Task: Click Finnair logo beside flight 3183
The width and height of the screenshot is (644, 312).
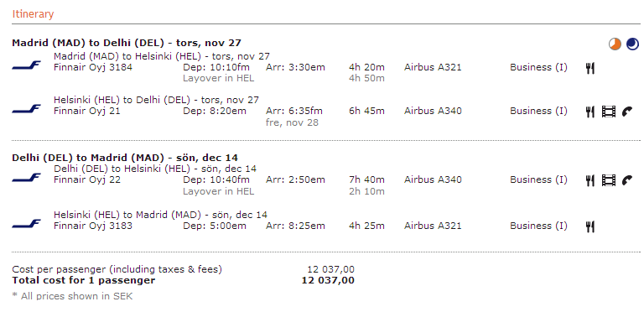Action: coord(26,224)
